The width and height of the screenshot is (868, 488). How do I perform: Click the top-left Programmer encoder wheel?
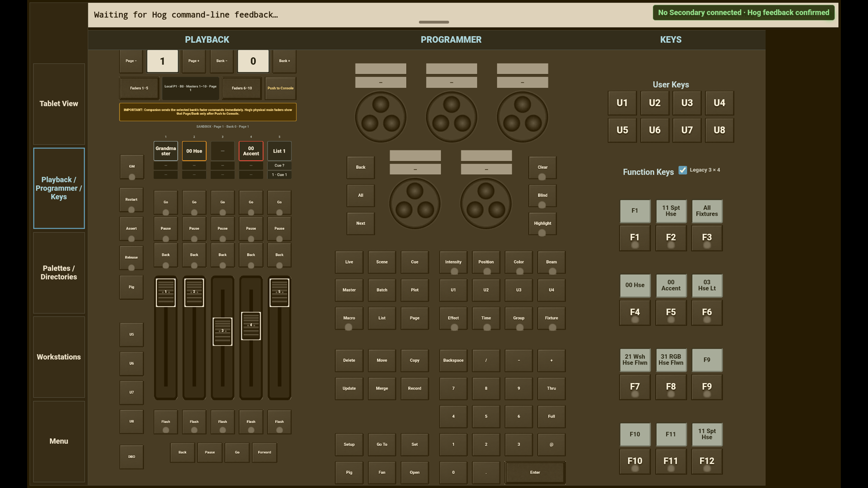[381, 117]
